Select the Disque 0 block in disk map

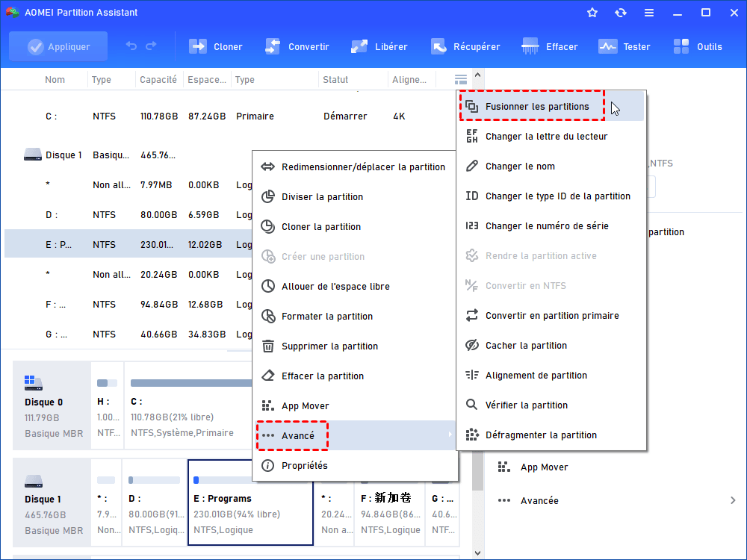52,405
